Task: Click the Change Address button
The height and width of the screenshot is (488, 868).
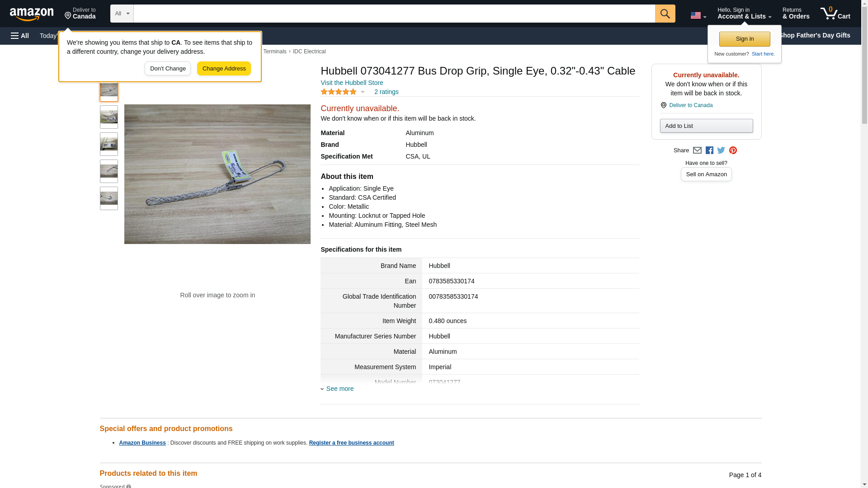Action: [x=224, y=69]
